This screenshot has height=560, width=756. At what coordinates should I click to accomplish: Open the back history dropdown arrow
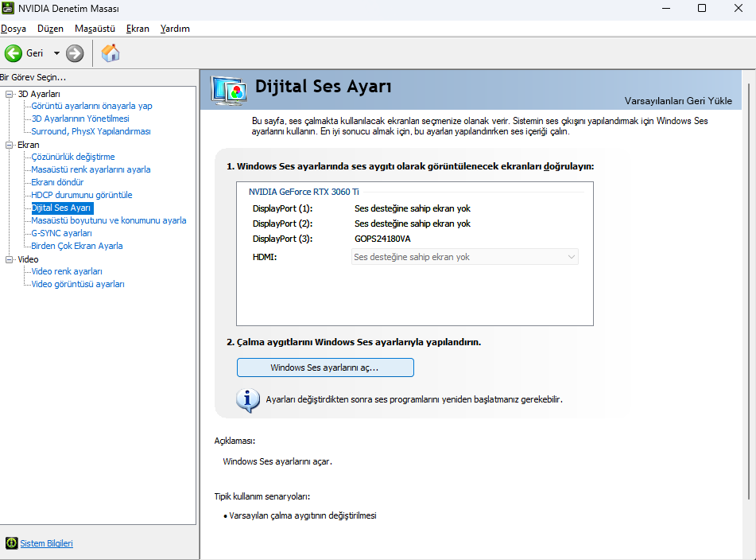click(x=56, y=53)
